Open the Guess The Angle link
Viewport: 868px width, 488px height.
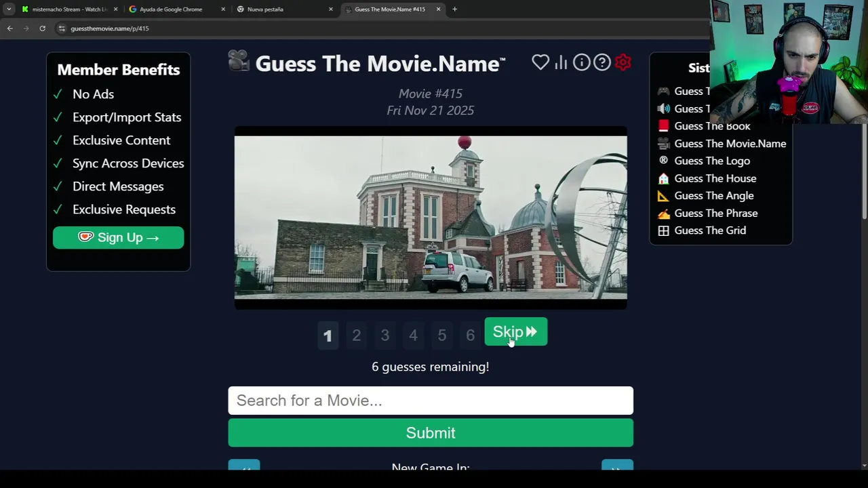click(x=714, y=196)
